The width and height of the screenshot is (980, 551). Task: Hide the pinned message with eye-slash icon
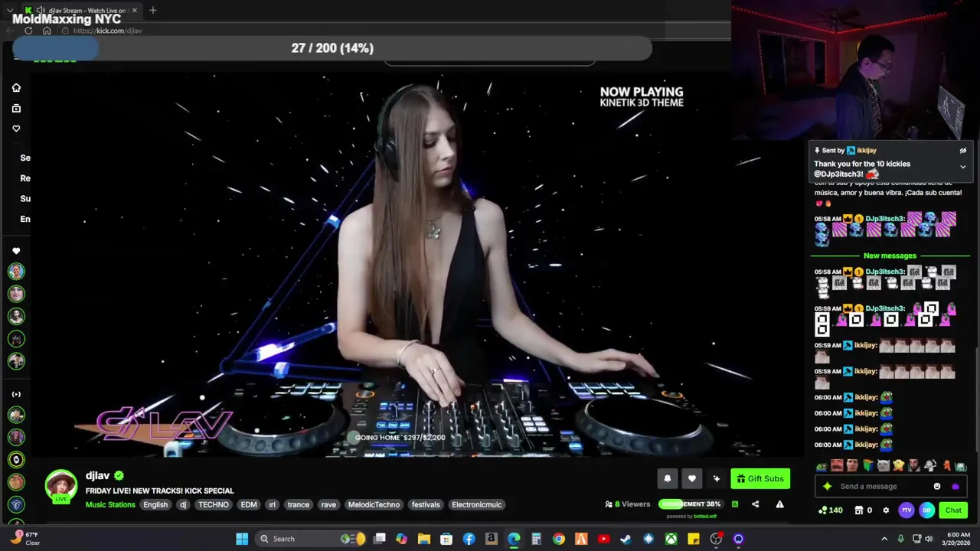coord(963,151)
